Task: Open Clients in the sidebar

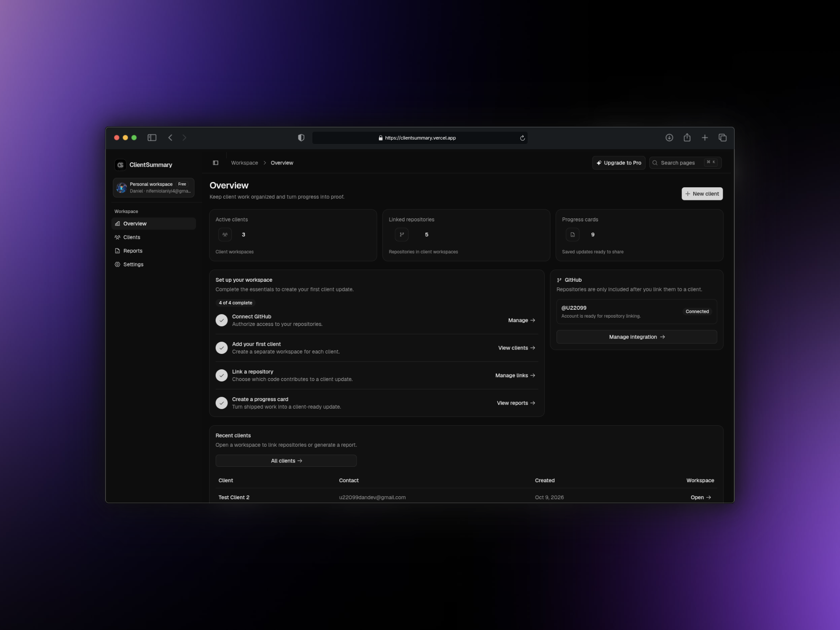Action: pos(154,237)
